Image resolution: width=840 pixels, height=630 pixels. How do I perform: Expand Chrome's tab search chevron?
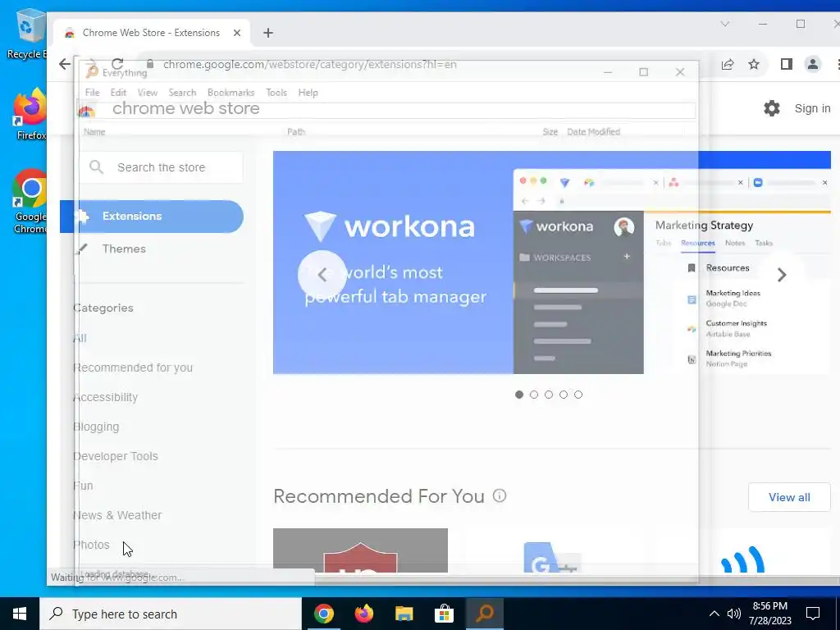724,24
